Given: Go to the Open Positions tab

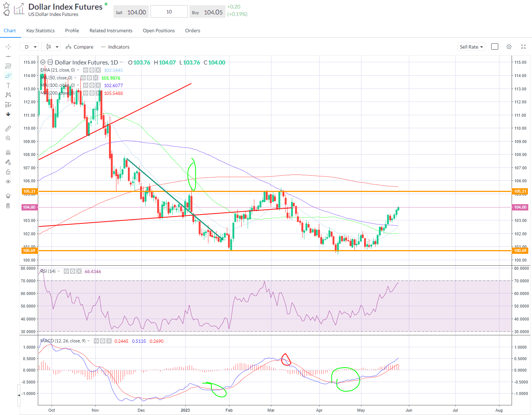Looking at the screenshot, I should tap(159, 31).
